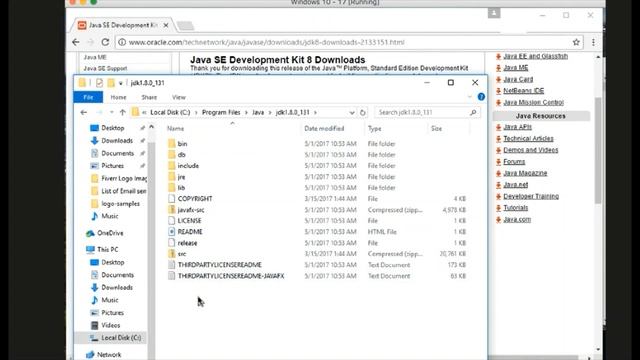Click the Tutorials link

516,208
